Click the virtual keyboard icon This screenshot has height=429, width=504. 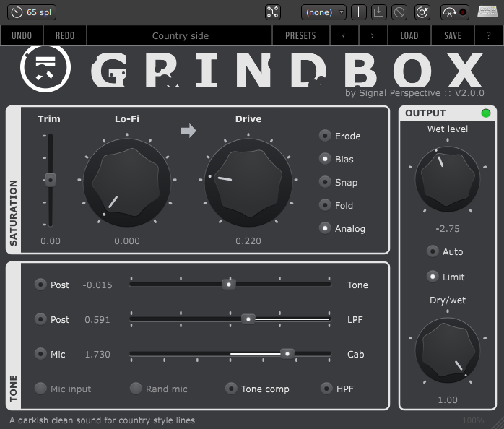point(487,12)
